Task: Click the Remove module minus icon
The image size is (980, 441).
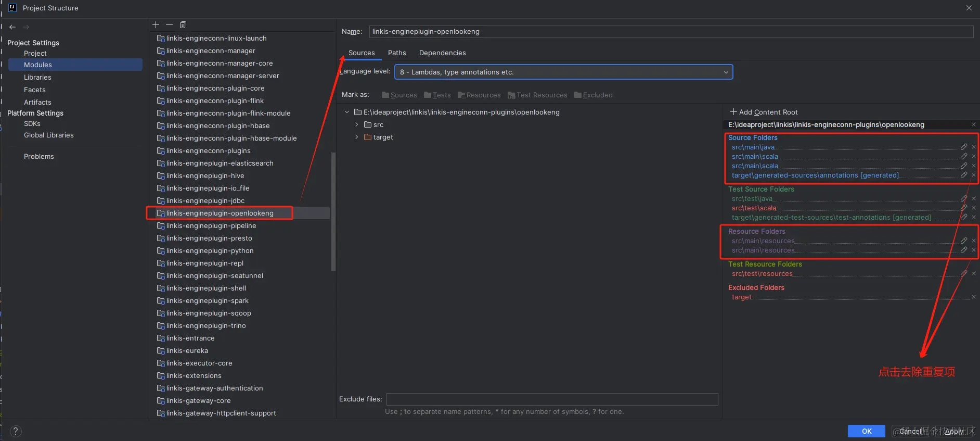Action: (x=169, y=24)
